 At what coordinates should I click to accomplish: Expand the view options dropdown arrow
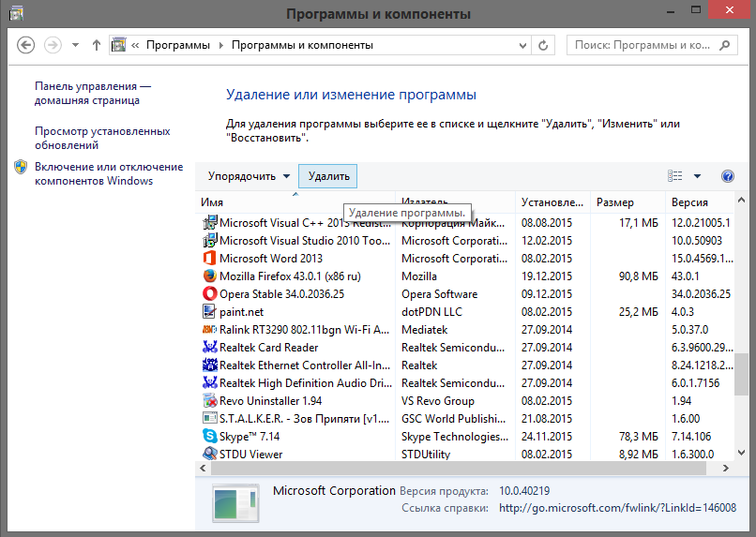(697, 176)
